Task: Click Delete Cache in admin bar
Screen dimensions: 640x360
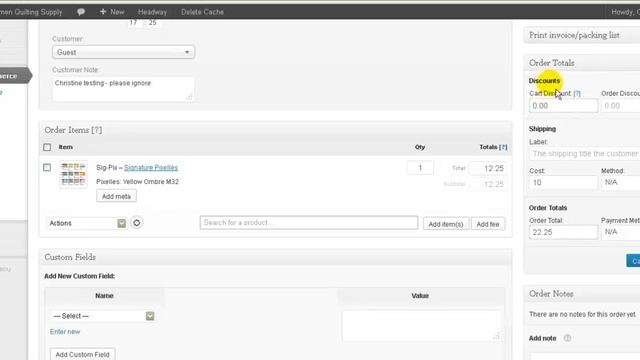Action: click(202, 12)
